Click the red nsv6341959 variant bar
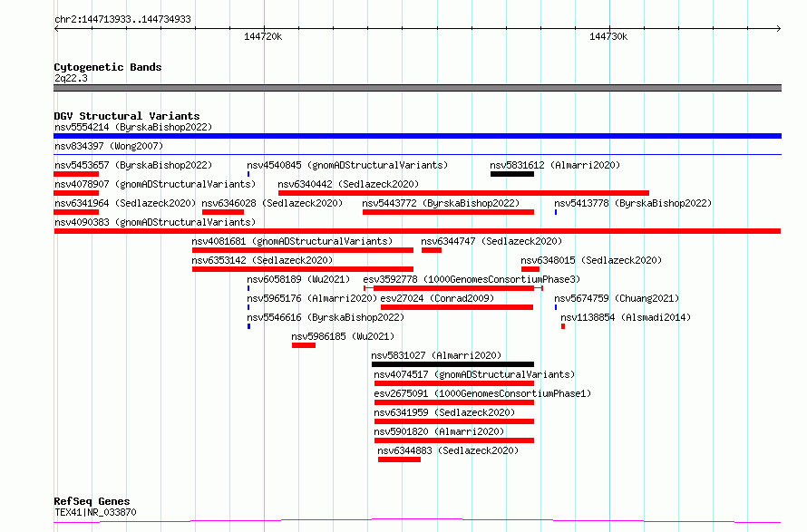Screen dimensions: 807x532 [x=454, y=421]
